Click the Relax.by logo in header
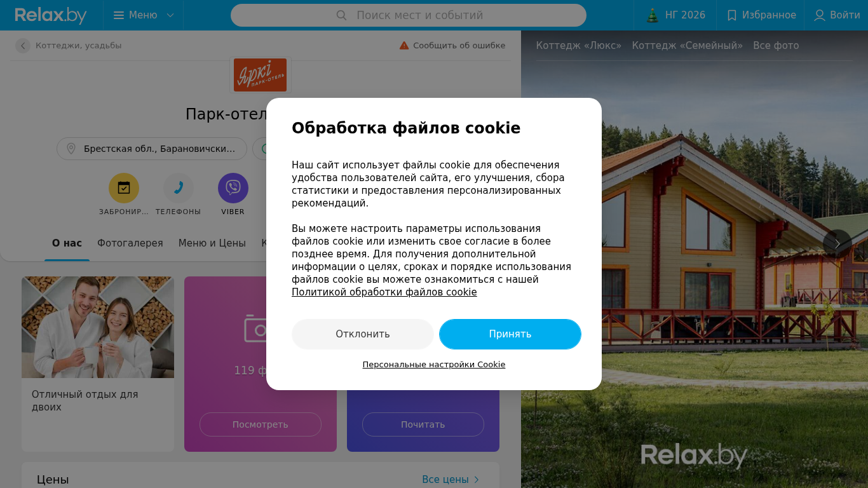 pyautogui.click(x=51, y=15)
